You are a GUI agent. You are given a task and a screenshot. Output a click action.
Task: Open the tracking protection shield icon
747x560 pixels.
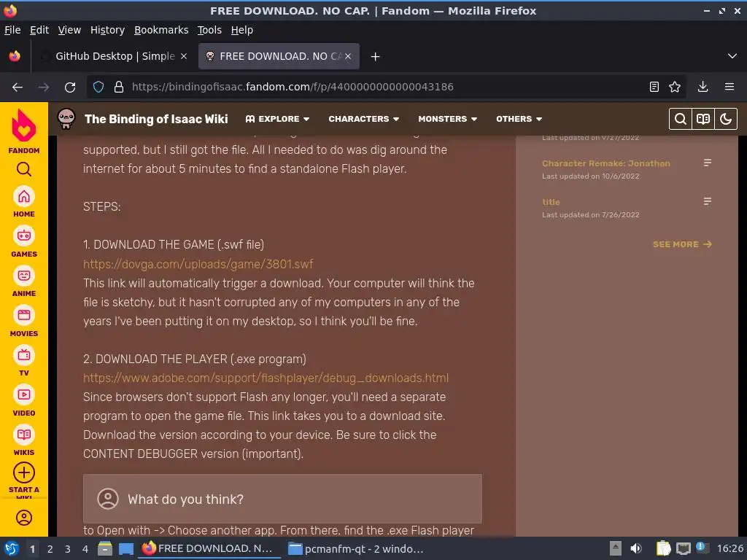click(x=98, y=87)
